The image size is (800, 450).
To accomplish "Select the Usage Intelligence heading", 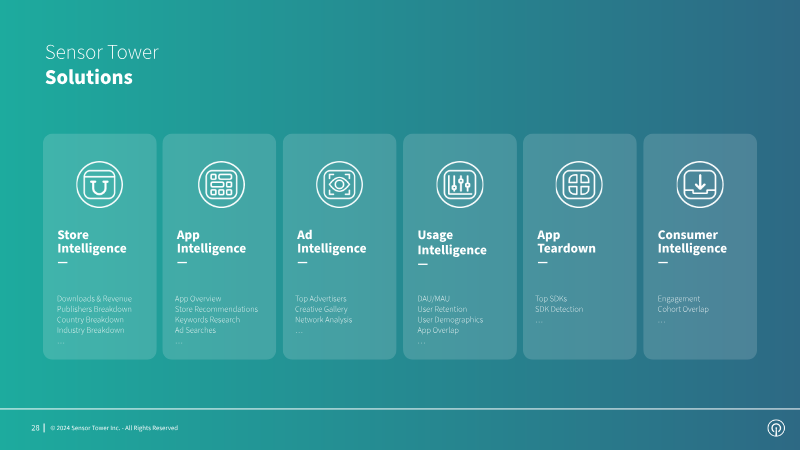I will coord(452,242).
